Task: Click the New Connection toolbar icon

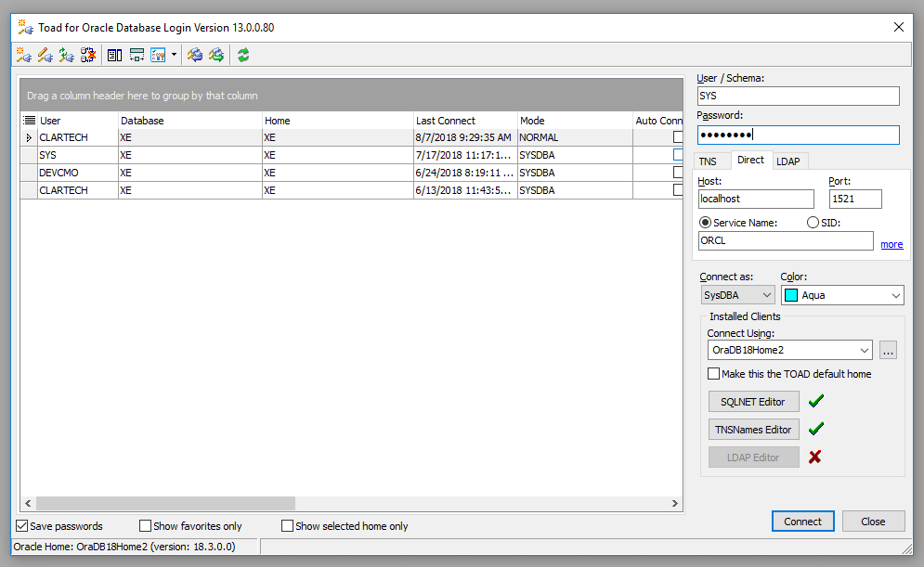Action: coord(23,56)
